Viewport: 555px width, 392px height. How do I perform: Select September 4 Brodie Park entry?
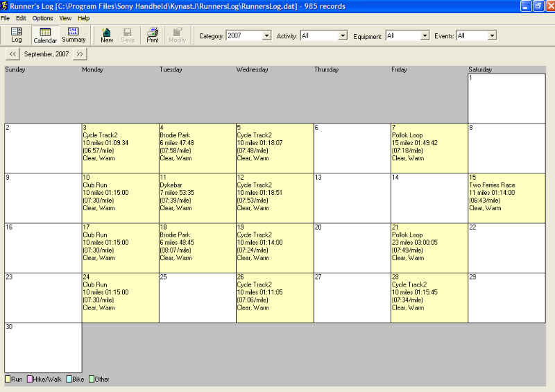[x=198, y=148]
